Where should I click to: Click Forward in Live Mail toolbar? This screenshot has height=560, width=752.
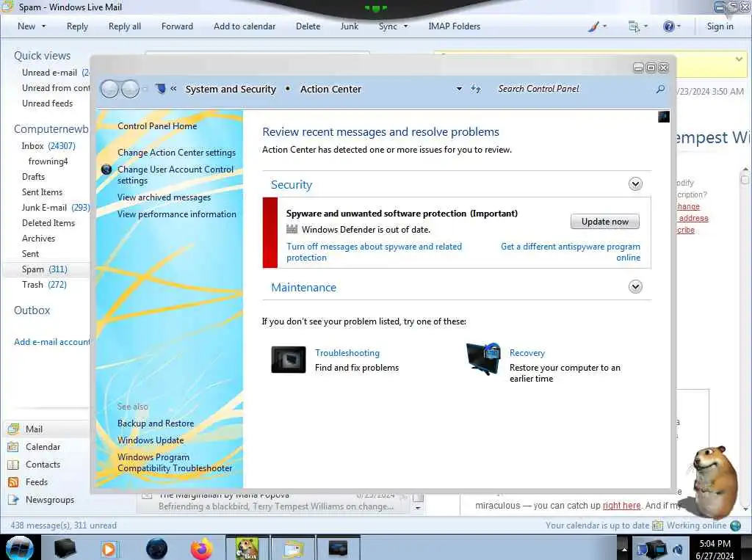point(177,26)
